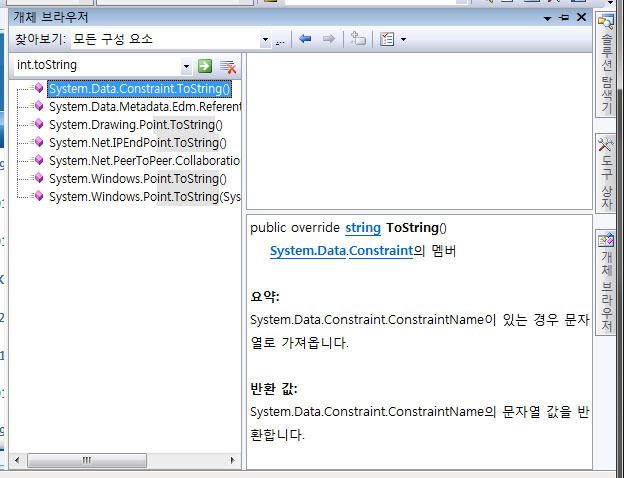Image resolution: width=624 pixels, height=478 pixels.
Task: Open the window position dropdown arrow in title bar
Action: 547,18
